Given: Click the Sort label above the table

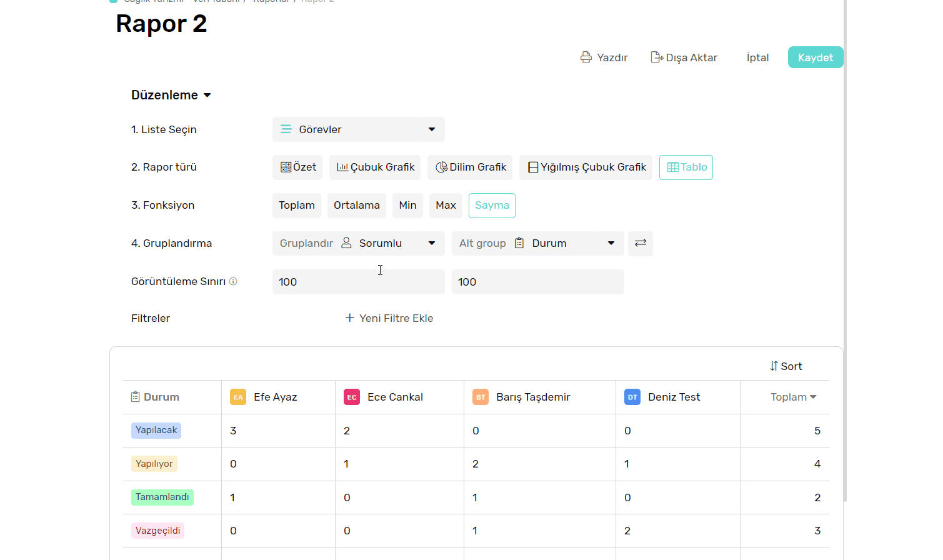Looking at the screenshot, I should point(791,366).
